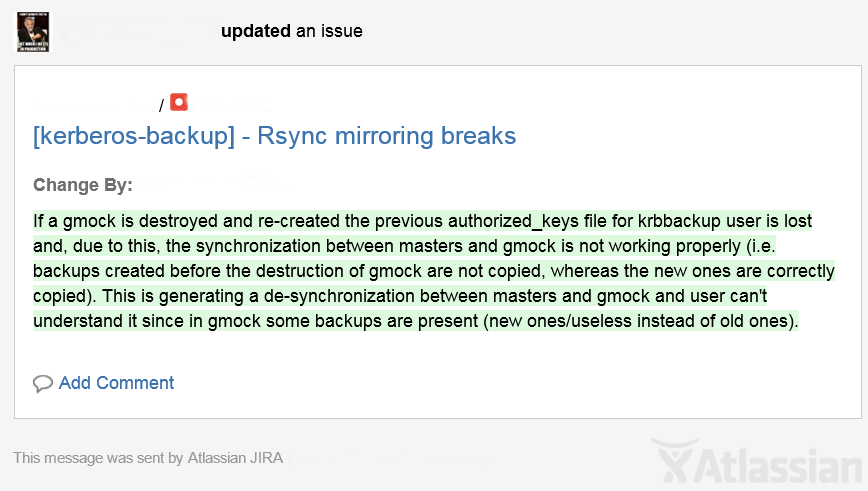This screenshot has height=491, width=868.
Task: Click 'Rsync mirroring breaks' in the title
Action: tap(386, 135)
